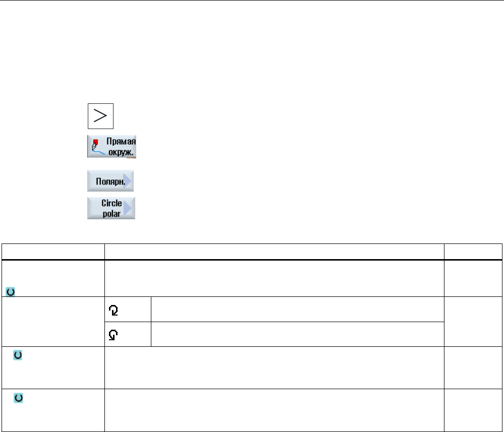Expand using the blue arrow on Circle polar
Image resolution: width=504 pixels, height=432 pixels.
[128, 208]
